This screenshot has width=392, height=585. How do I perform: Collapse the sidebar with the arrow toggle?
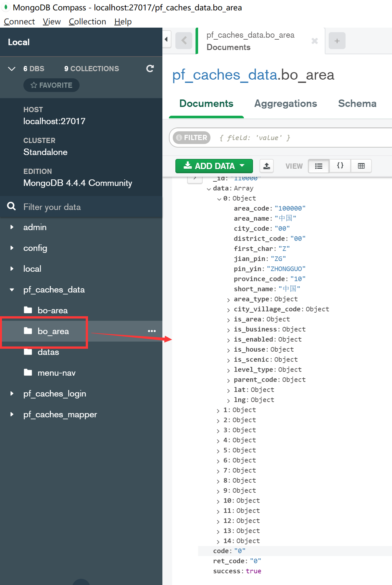pyautogui.click(x=167, y=39)
